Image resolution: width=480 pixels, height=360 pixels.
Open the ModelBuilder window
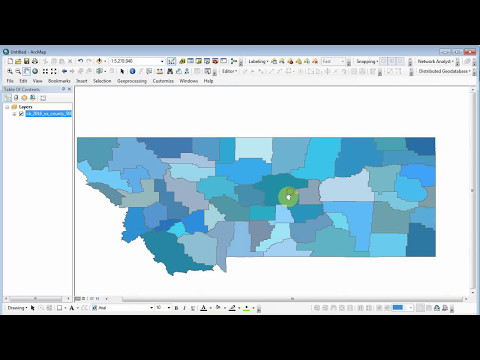[234, 61]
